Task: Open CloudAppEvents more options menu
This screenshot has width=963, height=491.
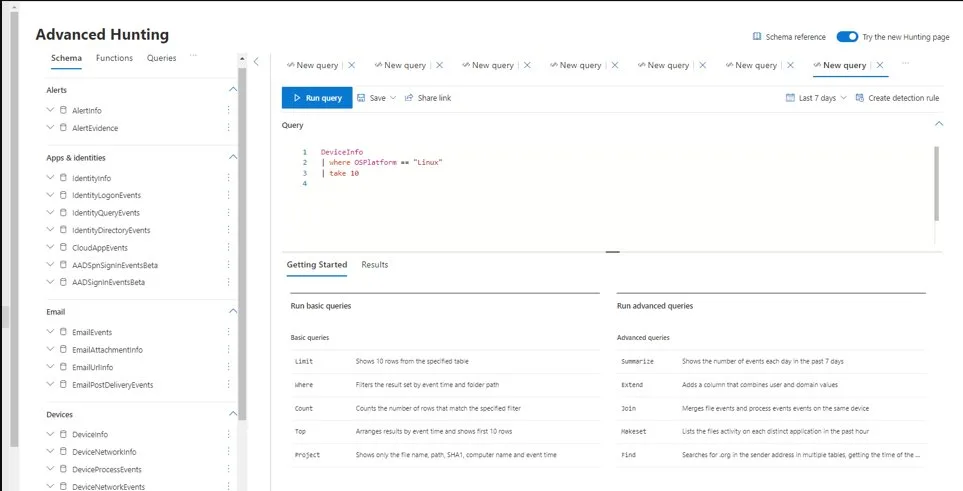Action: coord(228,247)
